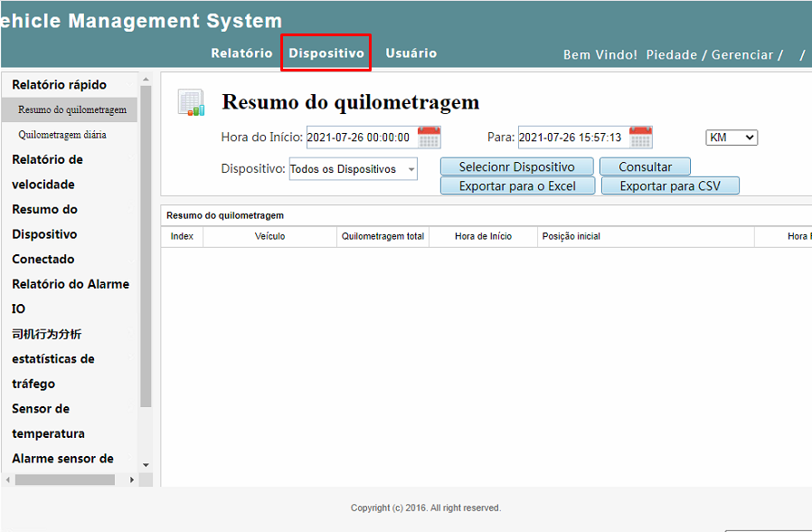Click Exportar para o Excel
This screenshot has width=812, height=532.
point(517,186)
